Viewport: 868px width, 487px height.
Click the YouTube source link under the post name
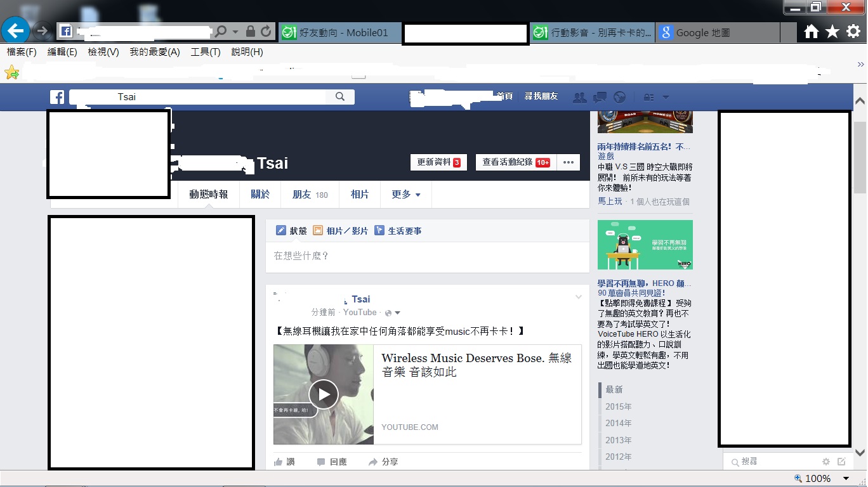[x=360, y=312]
